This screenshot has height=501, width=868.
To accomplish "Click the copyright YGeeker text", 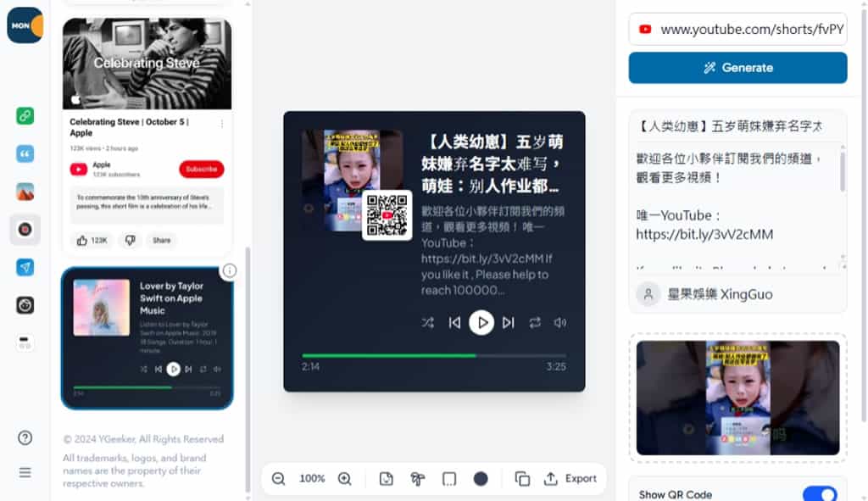I will point(143,439).
